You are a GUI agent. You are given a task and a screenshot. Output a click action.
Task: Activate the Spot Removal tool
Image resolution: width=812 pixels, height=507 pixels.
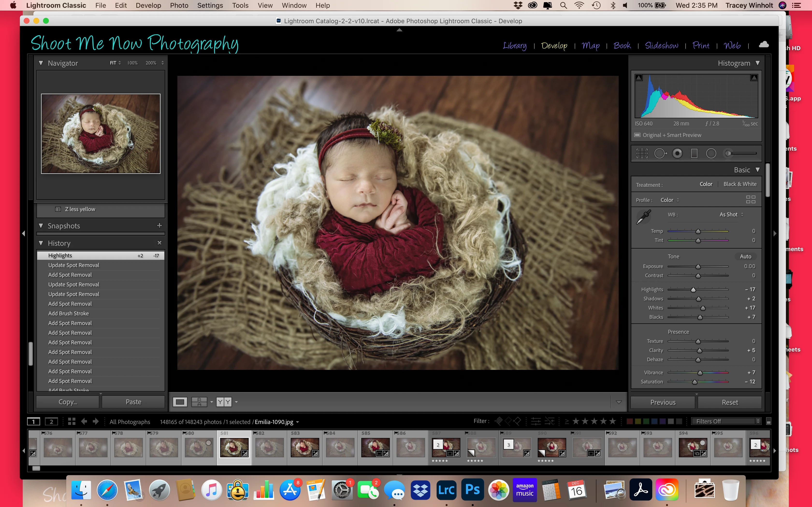[x=660, y=154]
